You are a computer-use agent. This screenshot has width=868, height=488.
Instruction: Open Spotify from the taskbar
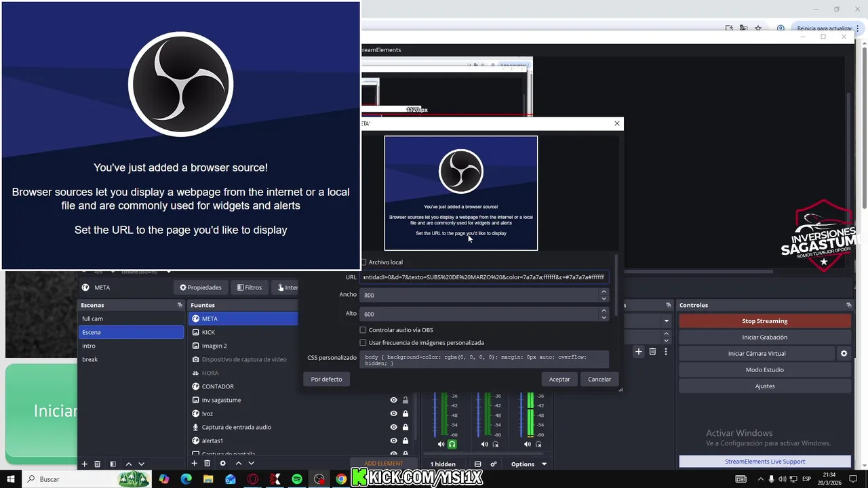click(297, 479)
